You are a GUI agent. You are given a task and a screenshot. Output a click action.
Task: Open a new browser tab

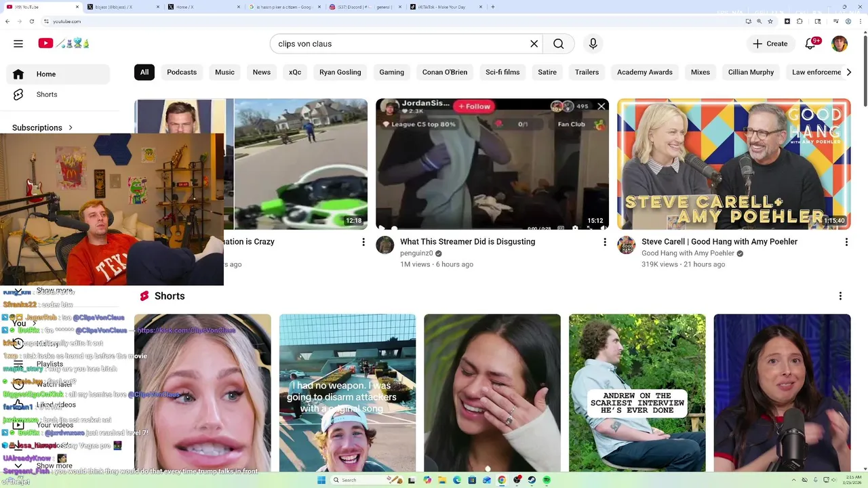[x=493, y=7]
